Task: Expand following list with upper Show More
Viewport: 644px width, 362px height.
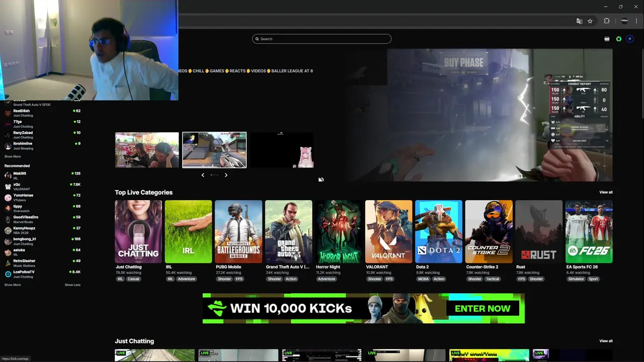Action: 13,156
